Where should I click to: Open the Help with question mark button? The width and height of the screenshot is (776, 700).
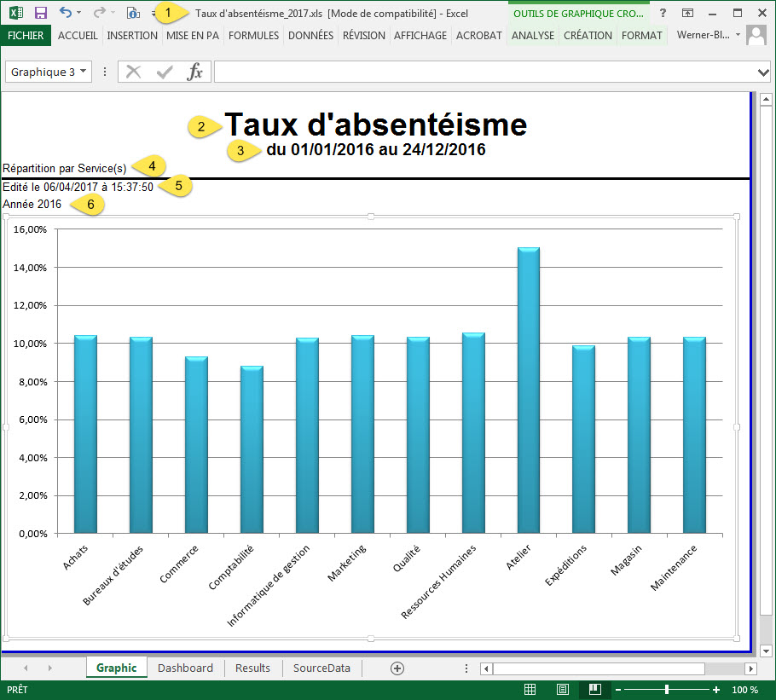click(663, 12)
